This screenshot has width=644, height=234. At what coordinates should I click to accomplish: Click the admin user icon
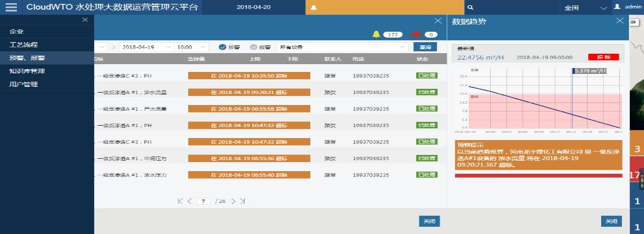point(617,7)
